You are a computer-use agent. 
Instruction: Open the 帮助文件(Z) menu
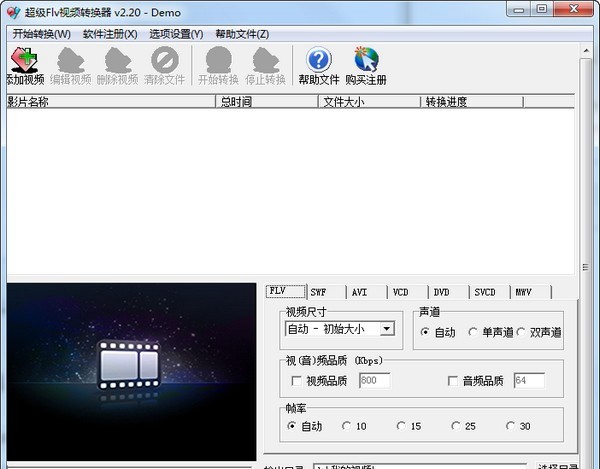(x=242, y=34)
